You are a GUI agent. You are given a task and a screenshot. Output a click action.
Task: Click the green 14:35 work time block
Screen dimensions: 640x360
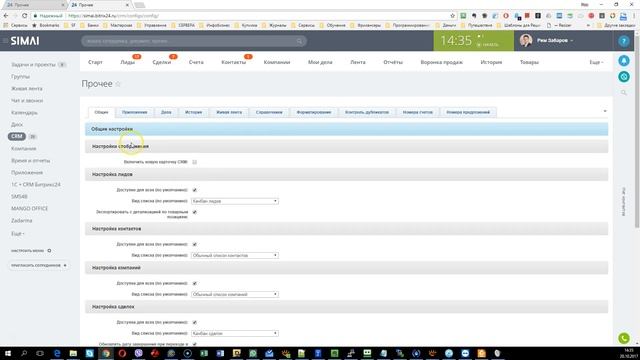click(x=473, y=40)
